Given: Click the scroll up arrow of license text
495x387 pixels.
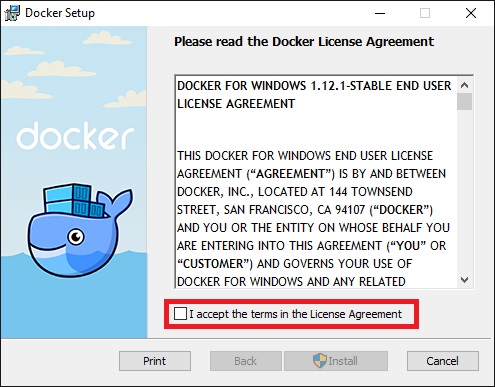Looking at the screenshot, I should (464, 85).
